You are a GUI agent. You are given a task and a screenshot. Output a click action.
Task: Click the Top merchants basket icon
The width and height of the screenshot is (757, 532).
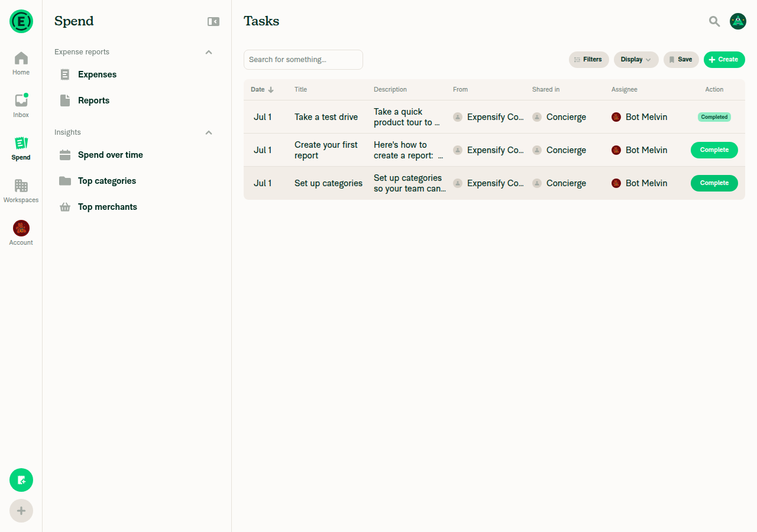click(x=65, y=207)
